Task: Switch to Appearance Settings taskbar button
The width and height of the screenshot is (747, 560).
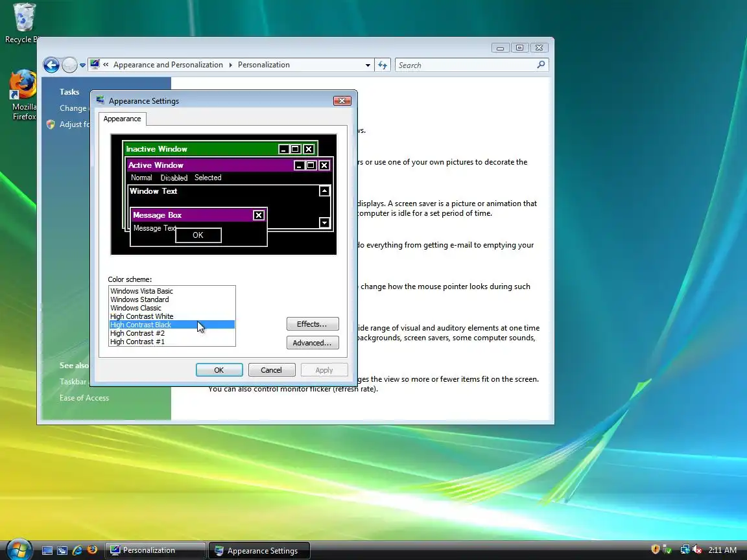Action: coord(259,550)
